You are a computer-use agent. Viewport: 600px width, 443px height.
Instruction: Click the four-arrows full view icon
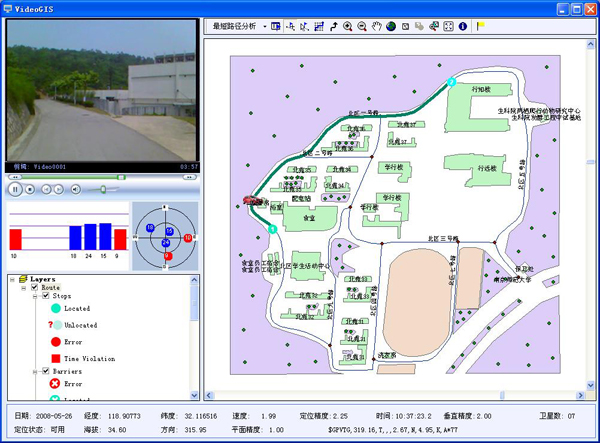[448, 26]
